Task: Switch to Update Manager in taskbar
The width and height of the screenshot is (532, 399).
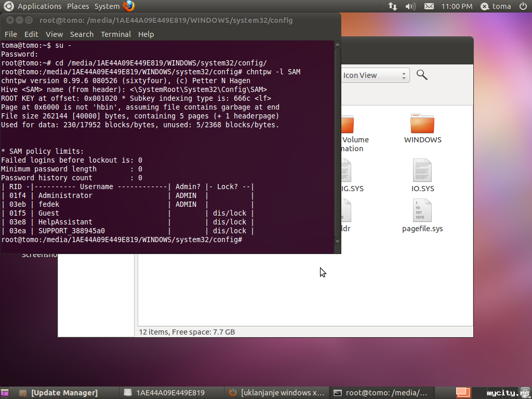Action: coord(64,393)
